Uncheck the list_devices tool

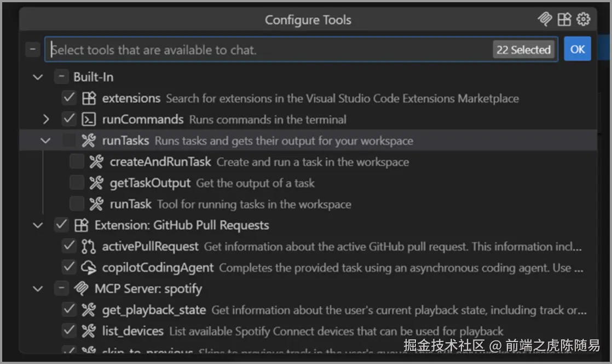pyautogui.click(x=69, y=331)
